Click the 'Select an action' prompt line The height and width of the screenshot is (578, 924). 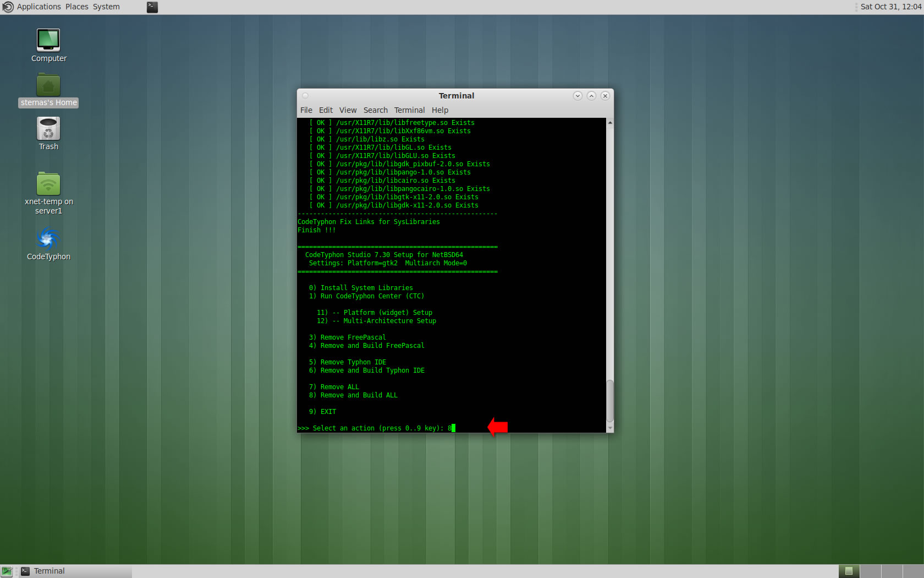(x=376, y=428)
